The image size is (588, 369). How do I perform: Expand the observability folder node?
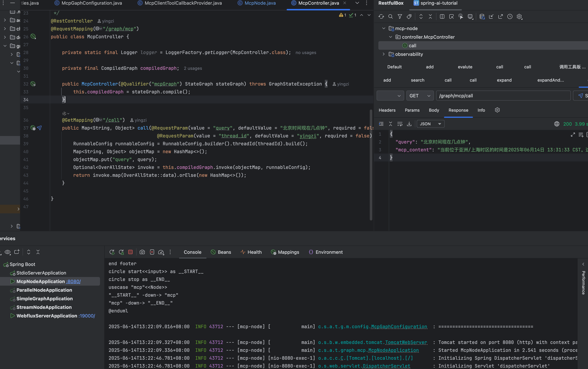384,54
